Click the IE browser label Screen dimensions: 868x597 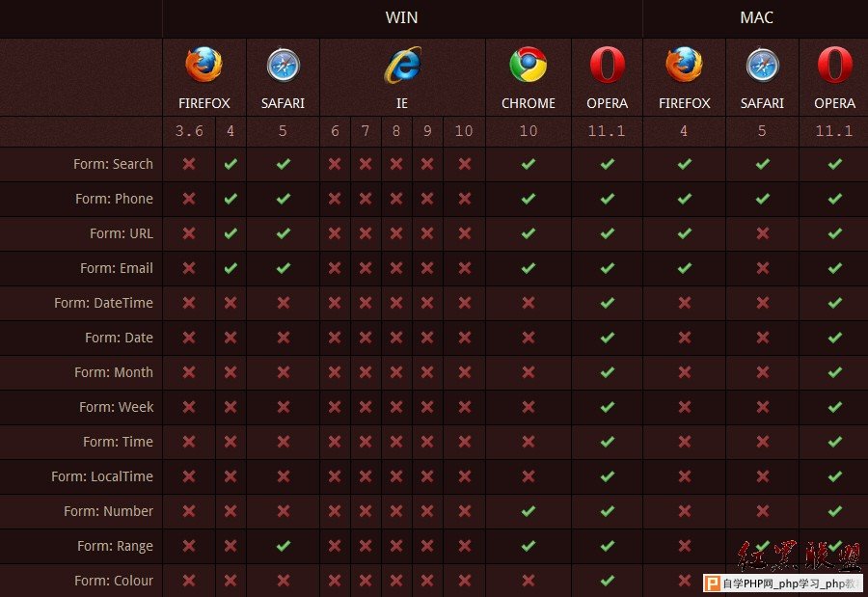pyautogui.click(x=402, y=103)
